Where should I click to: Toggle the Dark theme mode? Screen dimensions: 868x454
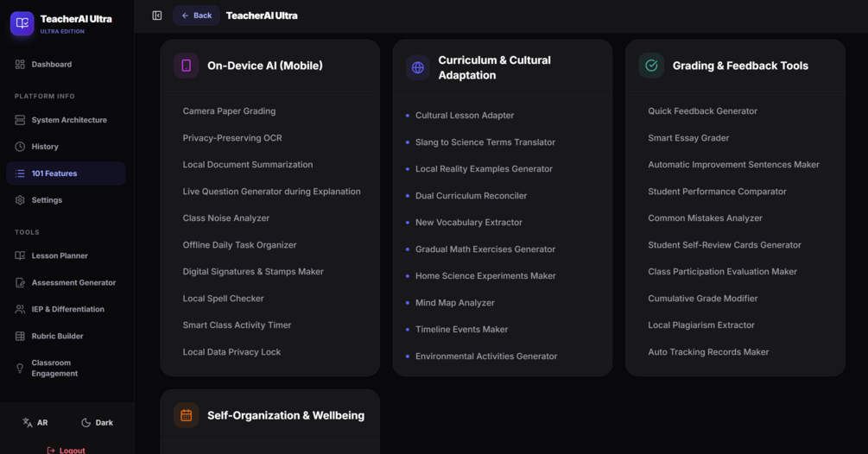[x=98, y=422]
